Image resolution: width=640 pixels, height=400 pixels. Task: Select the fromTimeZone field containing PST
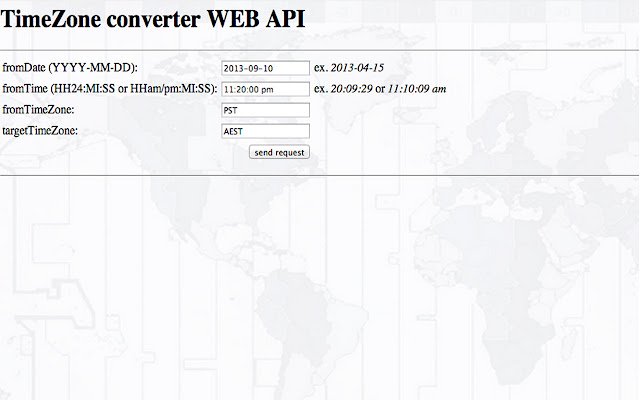[265, 110]
